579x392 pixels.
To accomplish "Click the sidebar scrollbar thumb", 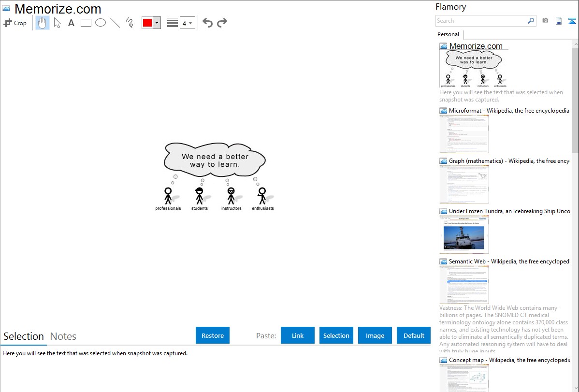I will coord(575,100).
